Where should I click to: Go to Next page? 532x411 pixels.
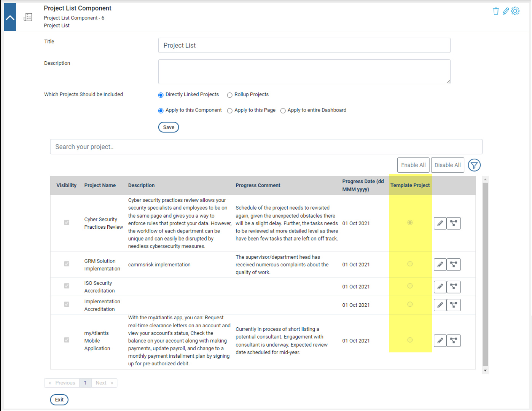click(x=104, y=383)
